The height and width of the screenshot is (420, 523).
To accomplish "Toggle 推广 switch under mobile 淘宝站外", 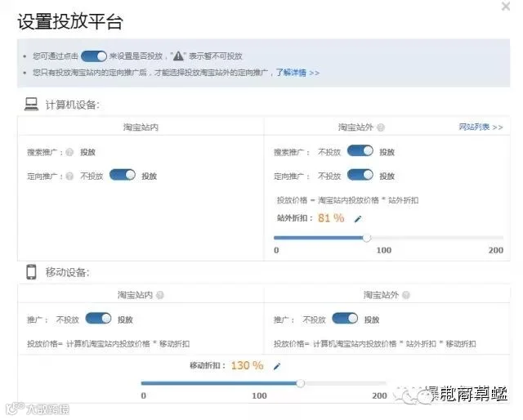I will tap(345, 319).
